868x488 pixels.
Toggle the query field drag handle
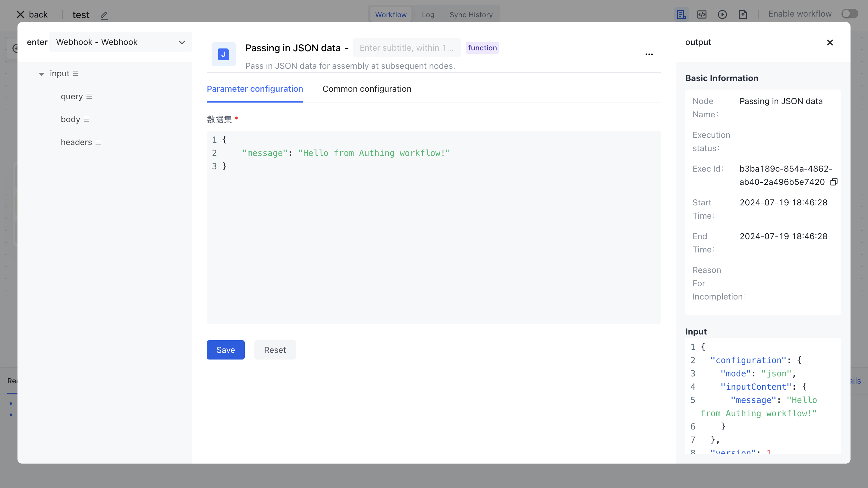(89, 96)
